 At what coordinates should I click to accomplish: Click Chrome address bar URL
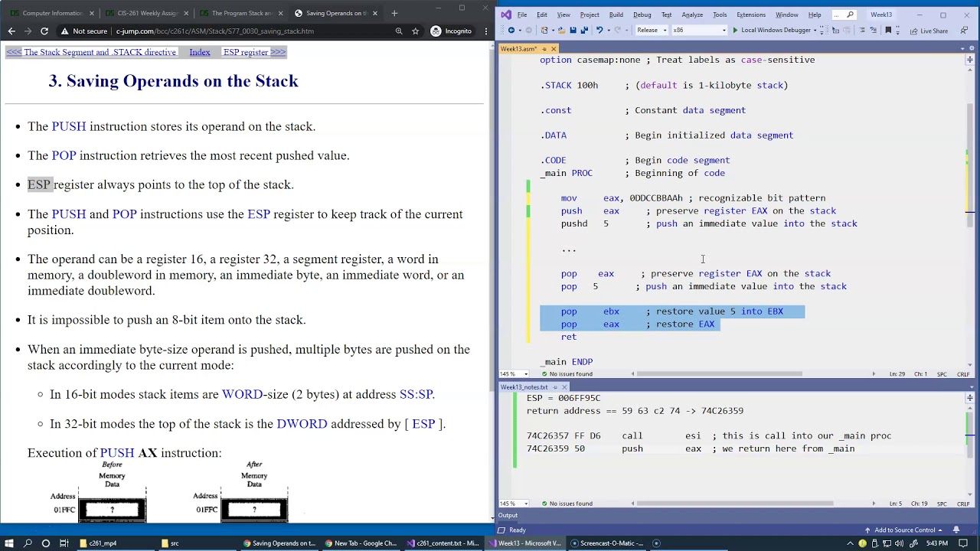(x=215, y=31)
